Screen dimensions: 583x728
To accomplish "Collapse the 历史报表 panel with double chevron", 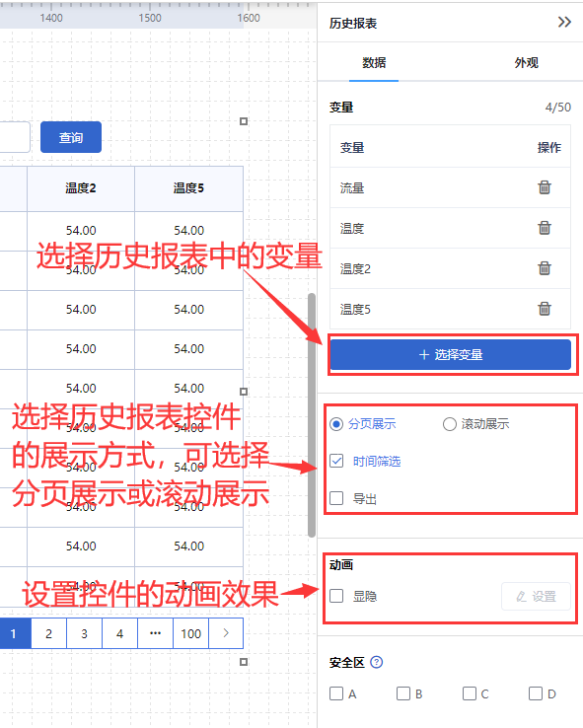I will [564, 23].
